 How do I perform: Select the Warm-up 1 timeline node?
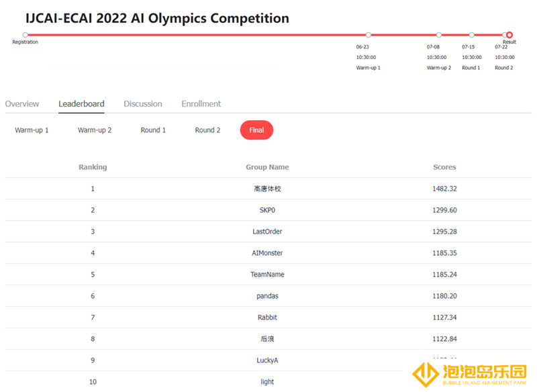[x=368, y=35]
